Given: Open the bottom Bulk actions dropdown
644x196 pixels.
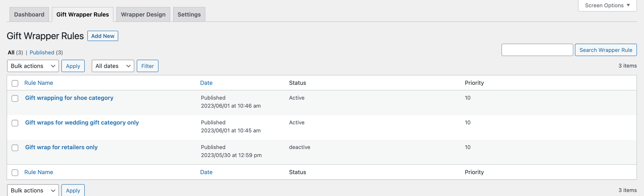Looking at the screenshot, I should (33, 190).
